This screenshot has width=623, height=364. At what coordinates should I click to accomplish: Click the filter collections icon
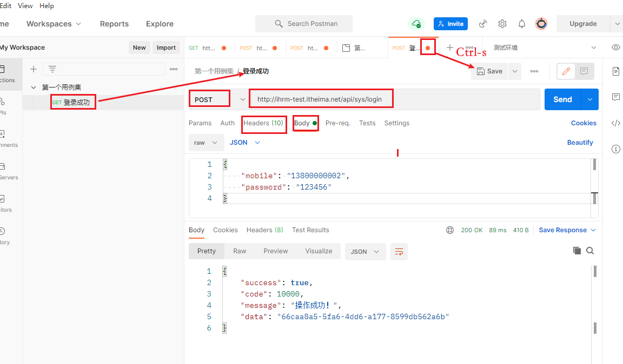click(x=52, y=69)
